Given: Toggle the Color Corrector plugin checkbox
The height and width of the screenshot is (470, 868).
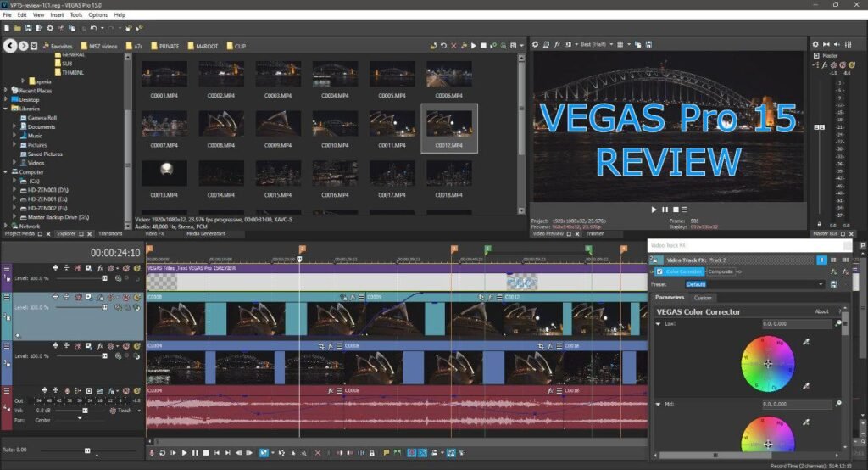Looking at the screenshot, I should coord(659,271).
